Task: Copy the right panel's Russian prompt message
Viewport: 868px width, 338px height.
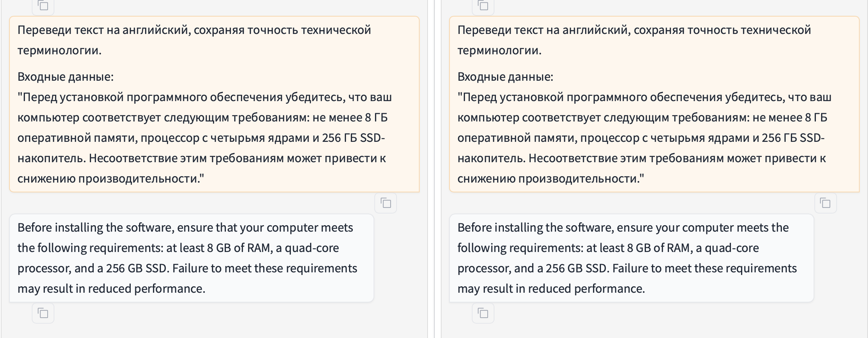Action: click(825, 203)
